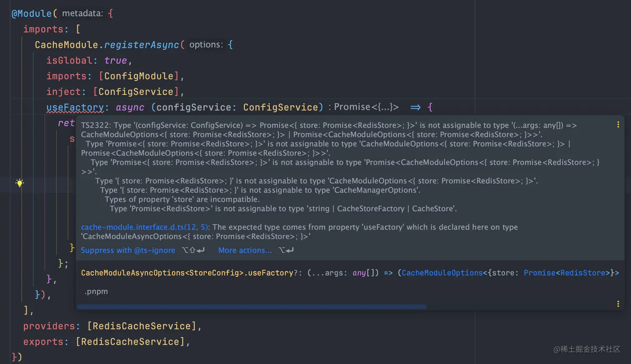Click the isGlobal property name
Screen dimensions: 631x364
point(69,60)
